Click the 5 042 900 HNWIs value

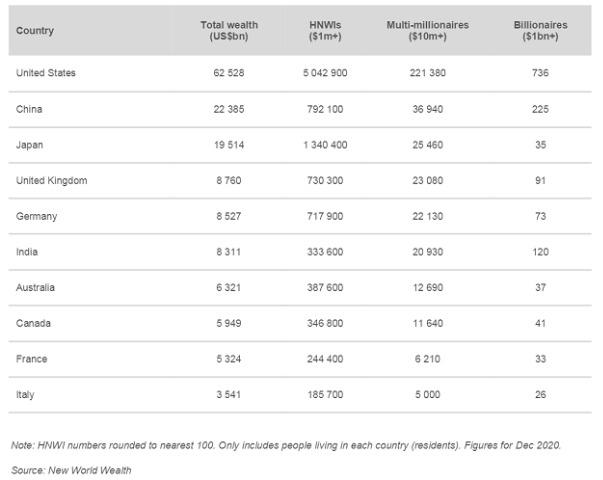click(325, 73)
